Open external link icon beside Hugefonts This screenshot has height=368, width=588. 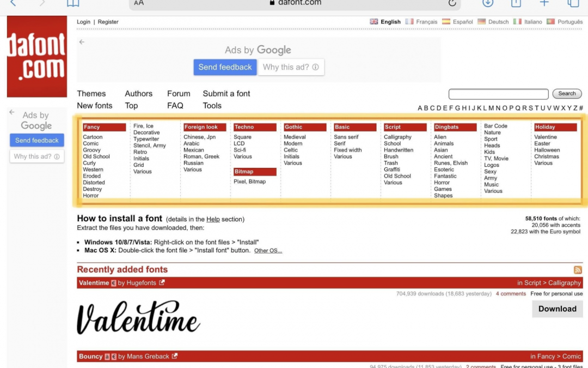[162, 282]
